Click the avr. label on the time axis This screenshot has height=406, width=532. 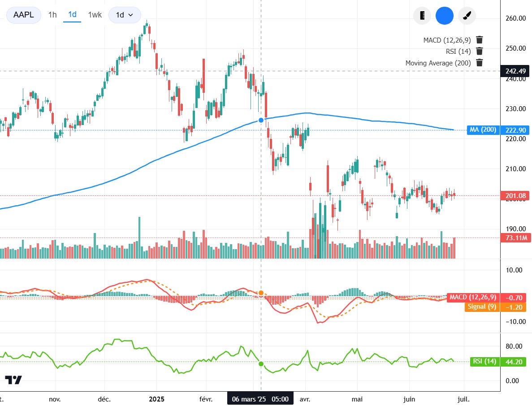coord(305,399)
